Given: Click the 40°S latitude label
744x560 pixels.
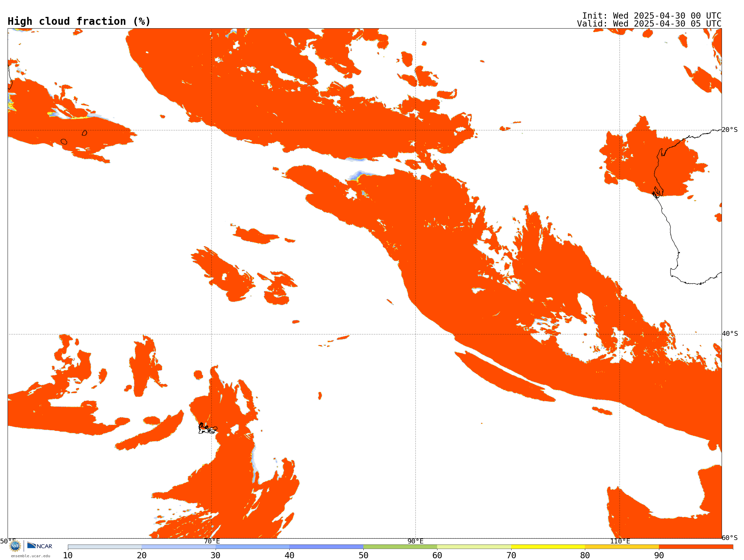Looking at the screenshot, I should point(730,334).
